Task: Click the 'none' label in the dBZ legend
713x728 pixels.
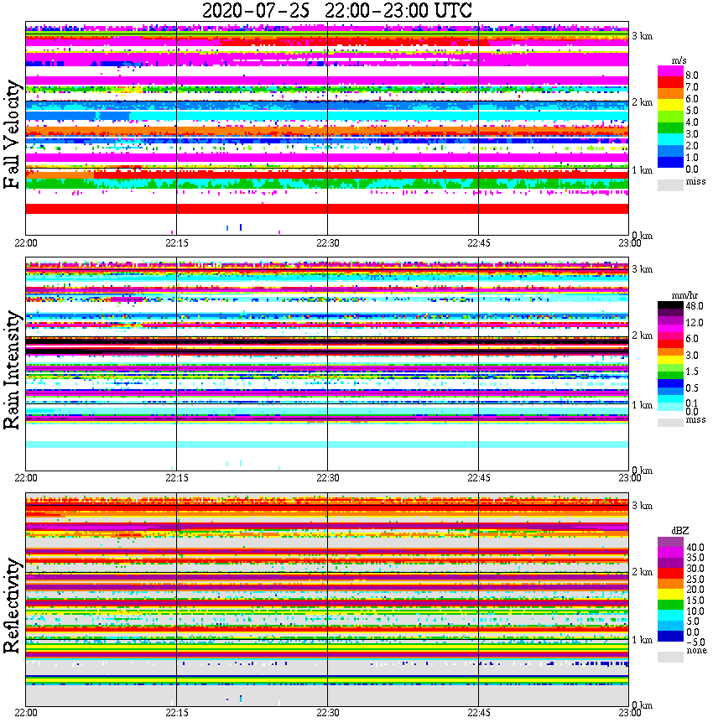Action: (696, 651)
